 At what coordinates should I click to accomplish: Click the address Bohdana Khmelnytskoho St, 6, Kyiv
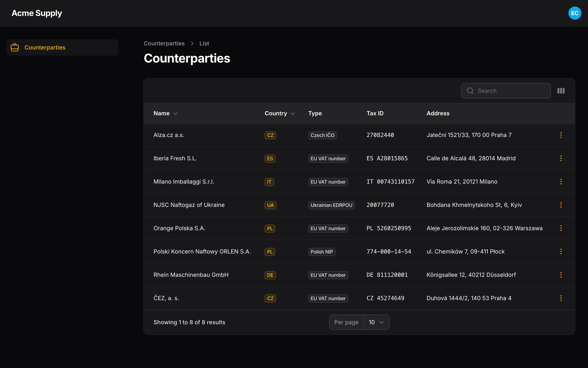coord(474,205)
